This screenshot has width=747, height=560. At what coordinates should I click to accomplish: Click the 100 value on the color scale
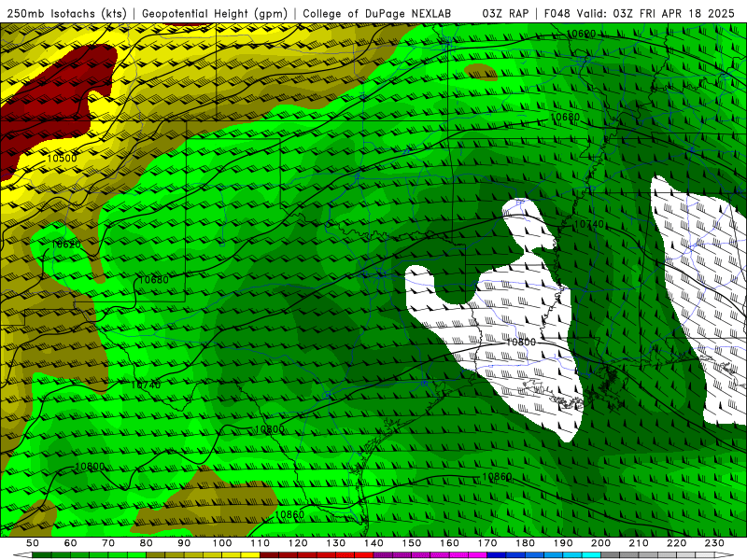222,543
